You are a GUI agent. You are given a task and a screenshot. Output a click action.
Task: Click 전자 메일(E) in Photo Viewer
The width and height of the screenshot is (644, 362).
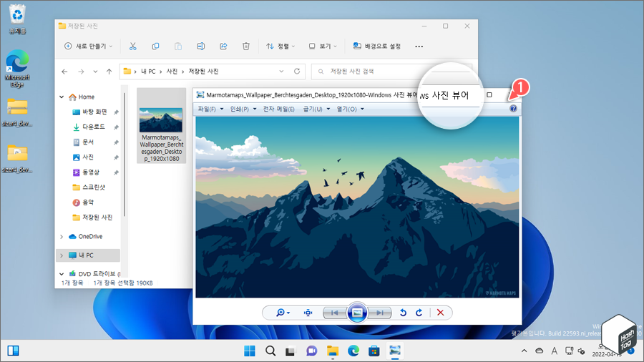[279, 109]
